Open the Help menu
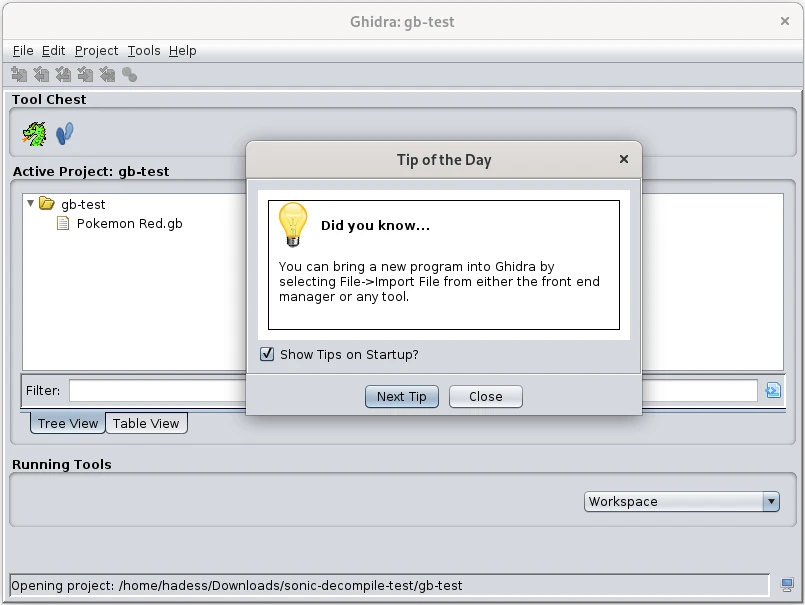 pos(183,51)
